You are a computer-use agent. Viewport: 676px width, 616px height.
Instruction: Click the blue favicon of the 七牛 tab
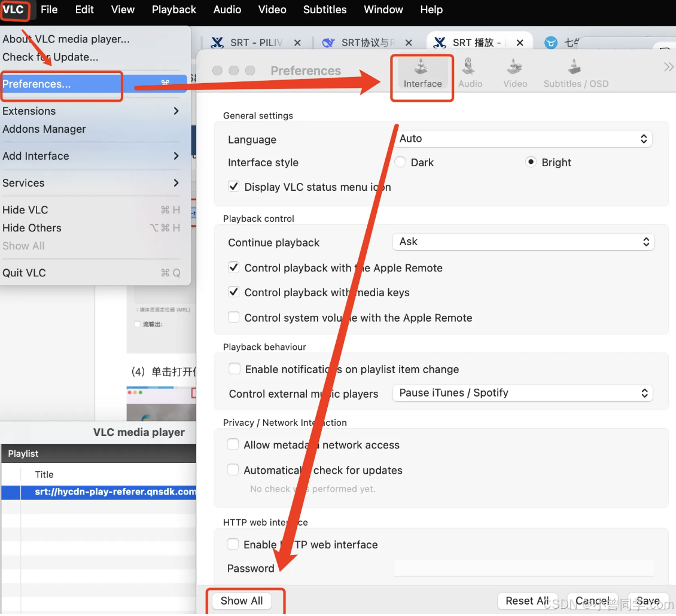pos(550,42)
